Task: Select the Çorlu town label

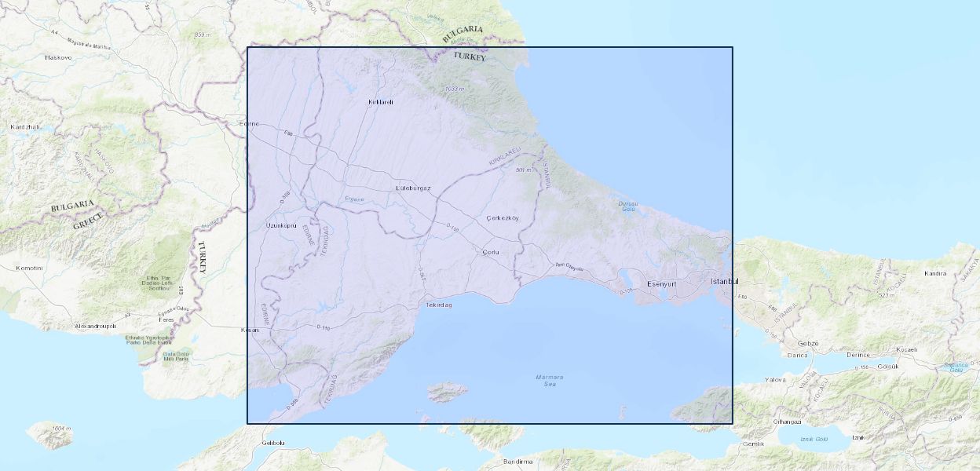Action: [490, 252]
